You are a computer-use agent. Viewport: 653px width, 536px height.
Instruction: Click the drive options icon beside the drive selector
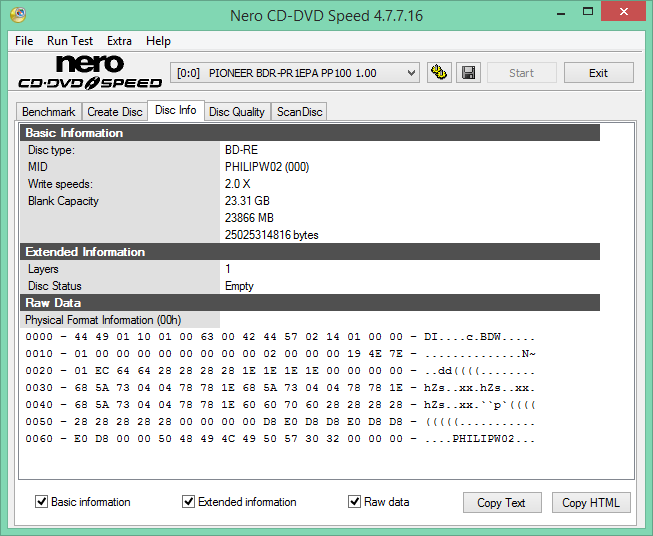(x=439, y=73)
